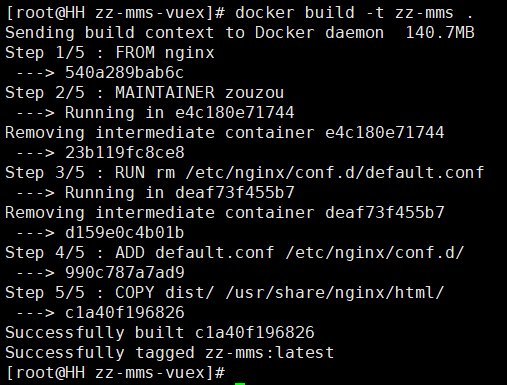The image size is (507, 385).
Task: Click the layer ID d159e0c4b01b
Action: tap(124, 233)
